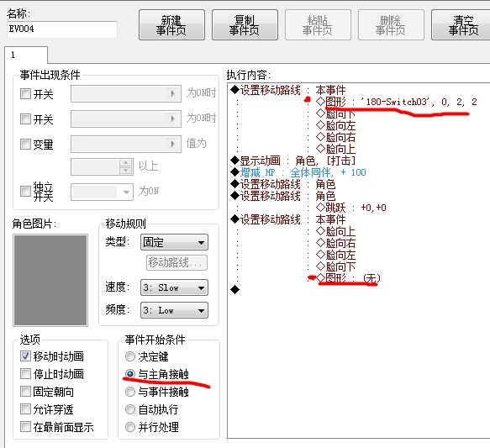Open the 频度 dropdown showing 3: Low
Viewport: 490px width, 448px height.
tap(174, 310)
